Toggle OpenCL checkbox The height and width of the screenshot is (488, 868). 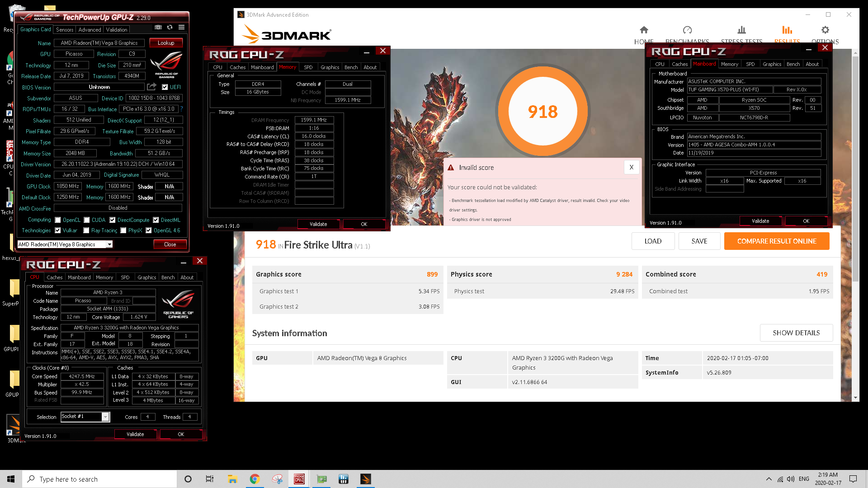(x=57, y=220)
